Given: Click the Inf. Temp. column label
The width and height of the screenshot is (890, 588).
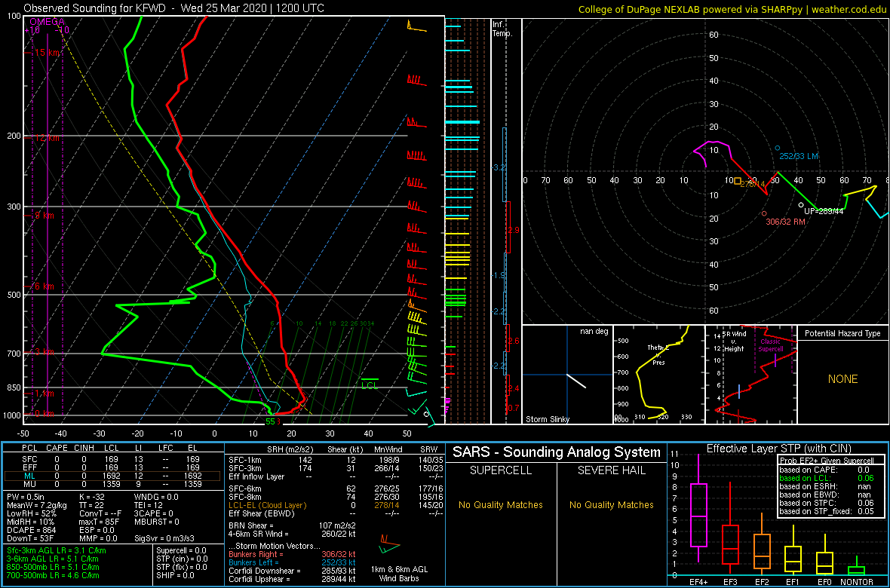Looking at the screenshot, I should pyautogui.click(x=503, y=29).
